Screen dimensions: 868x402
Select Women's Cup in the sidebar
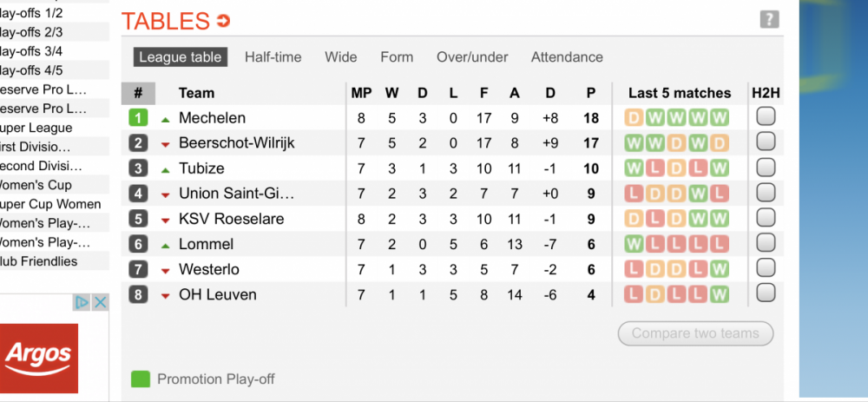pyautogui.click(x=36, y=185)
